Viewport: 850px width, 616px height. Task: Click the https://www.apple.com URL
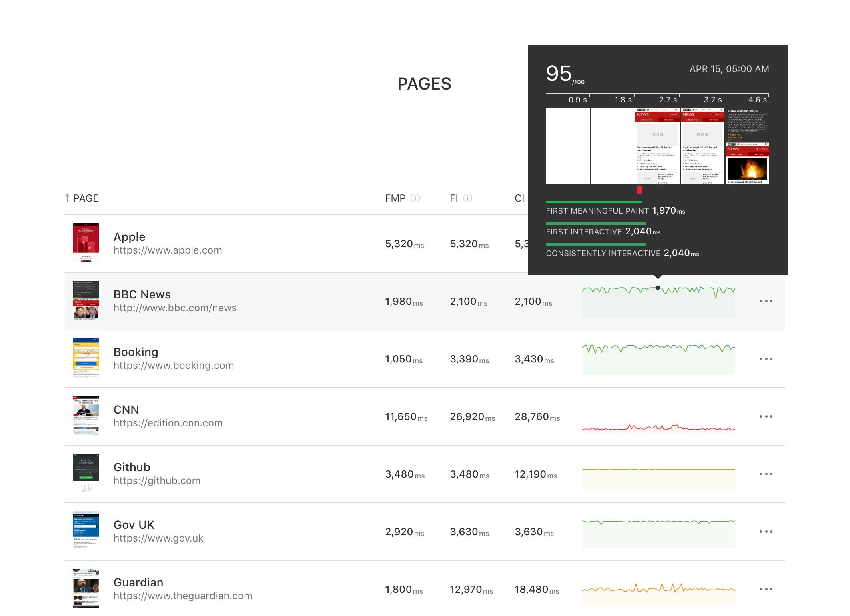168,250
